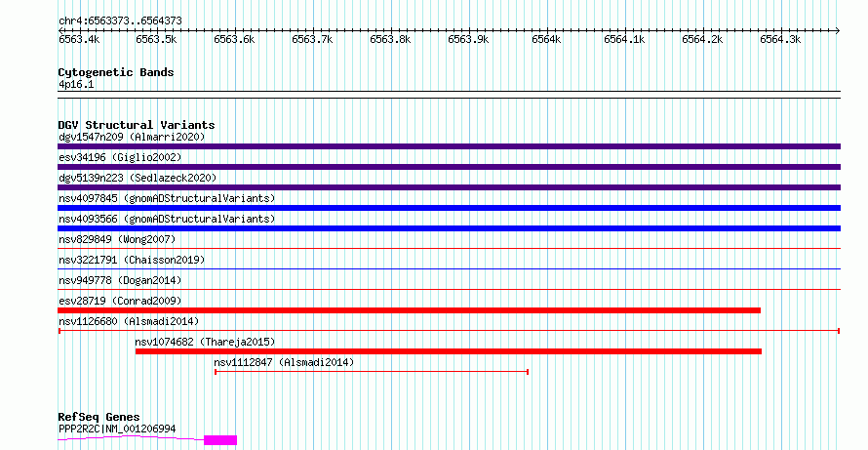Open the nsv1074682 (Thareja2015) label

tap(205, 342)
